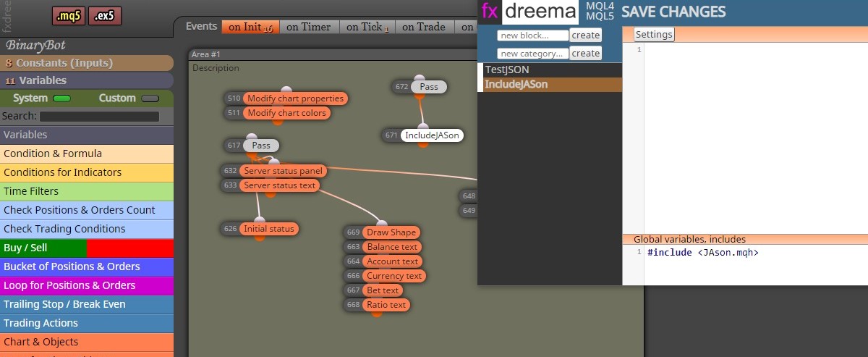Expand Conditions for Indicators category

click(87, 172)
